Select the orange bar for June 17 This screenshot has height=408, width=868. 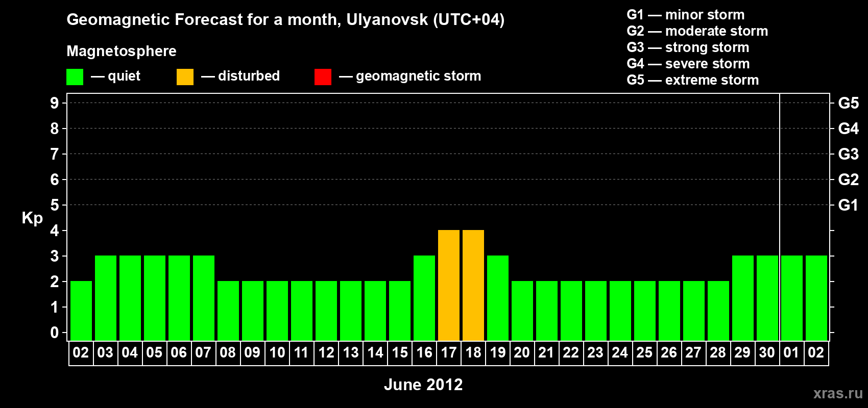tap(449, 286)
